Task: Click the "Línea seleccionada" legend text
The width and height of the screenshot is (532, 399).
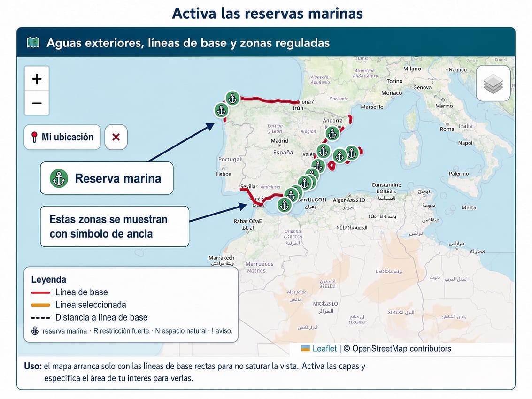Action: tap(91, 305)
